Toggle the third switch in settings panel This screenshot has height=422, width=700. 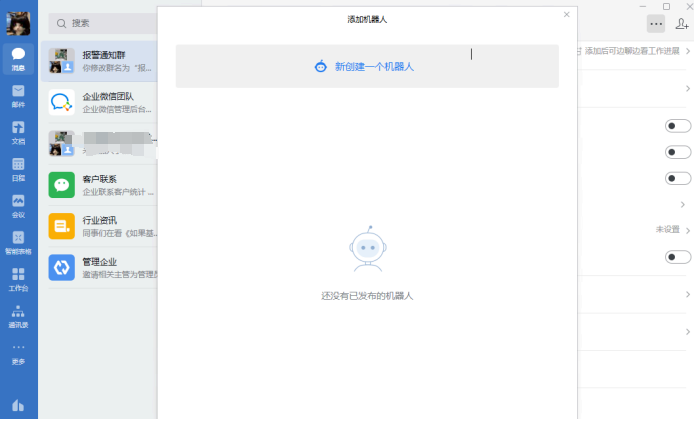point(678,178)
